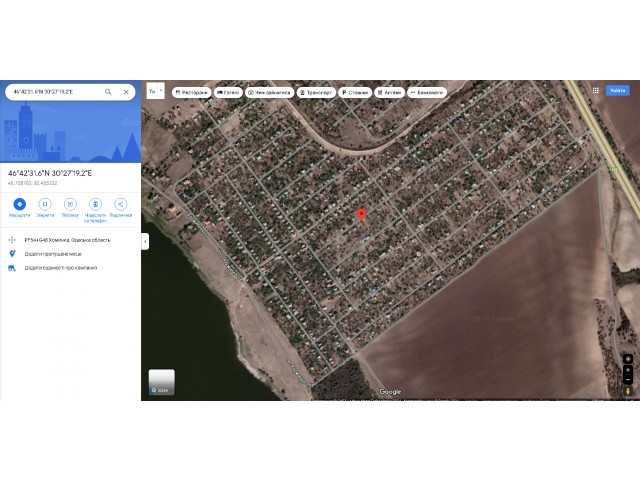Open the Google apps grid

point(596,91)
